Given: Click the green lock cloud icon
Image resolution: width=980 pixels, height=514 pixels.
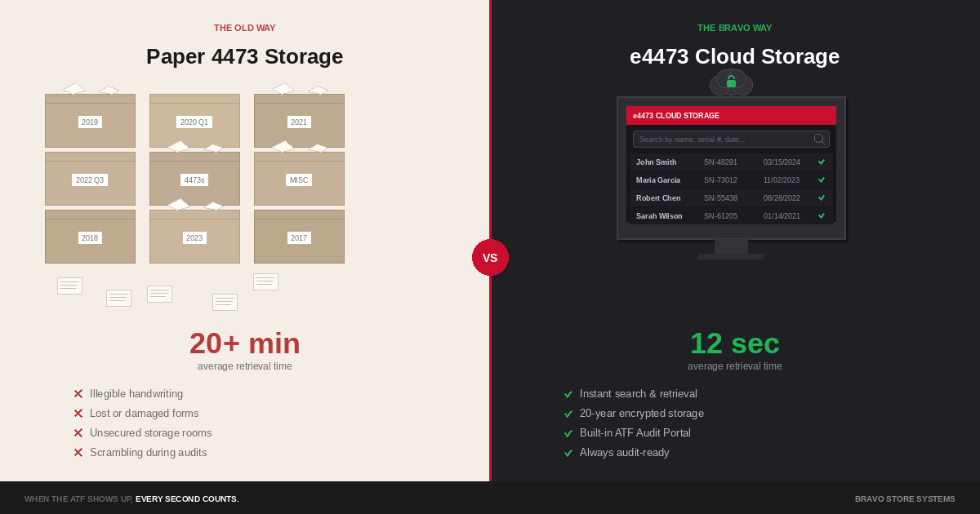Looking at the screenshot, I should point(731,82).
